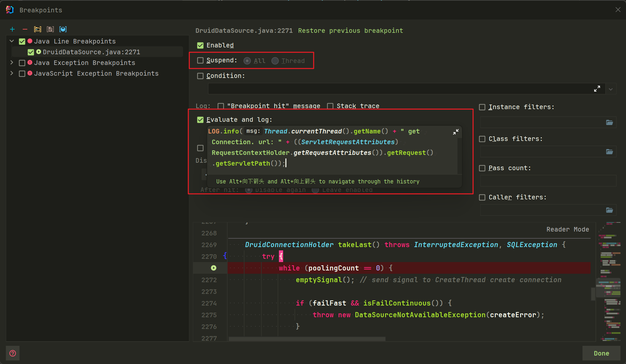Click JavaScript Exception Breakpoints icon
The width and height of the screenshot is (626, 364).
(30, 73)
